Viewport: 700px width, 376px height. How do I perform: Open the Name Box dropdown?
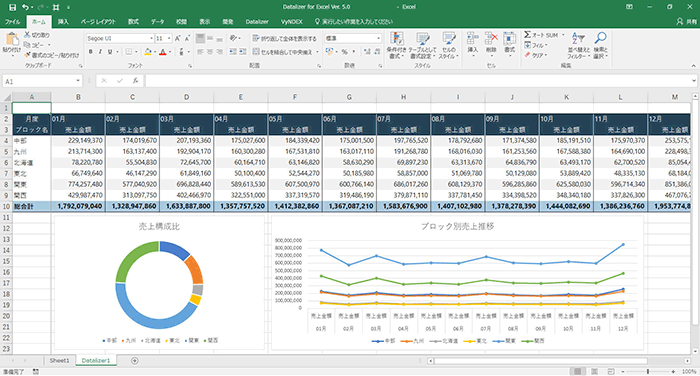coord(78,81)
